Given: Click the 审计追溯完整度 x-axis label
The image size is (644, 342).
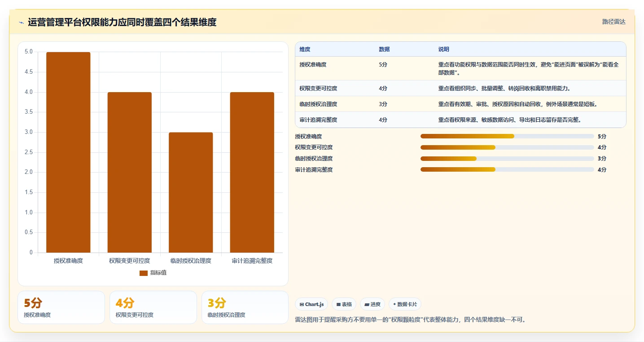Looking at the screenshot, I should [252, 261].
